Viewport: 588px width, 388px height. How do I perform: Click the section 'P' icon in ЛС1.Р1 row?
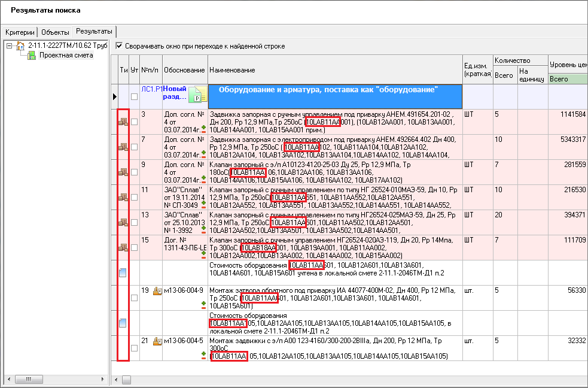point(197,95)
